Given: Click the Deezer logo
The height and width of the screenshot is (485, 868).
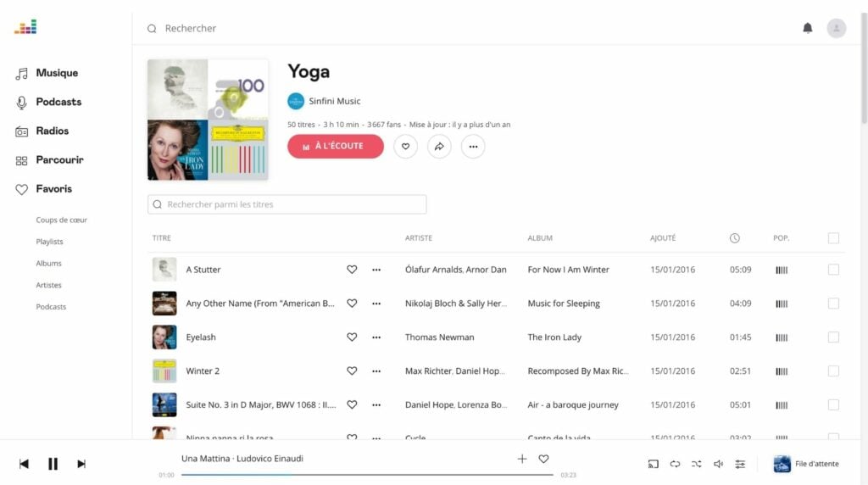Looking at the screenshot, I should click(25, 26).
